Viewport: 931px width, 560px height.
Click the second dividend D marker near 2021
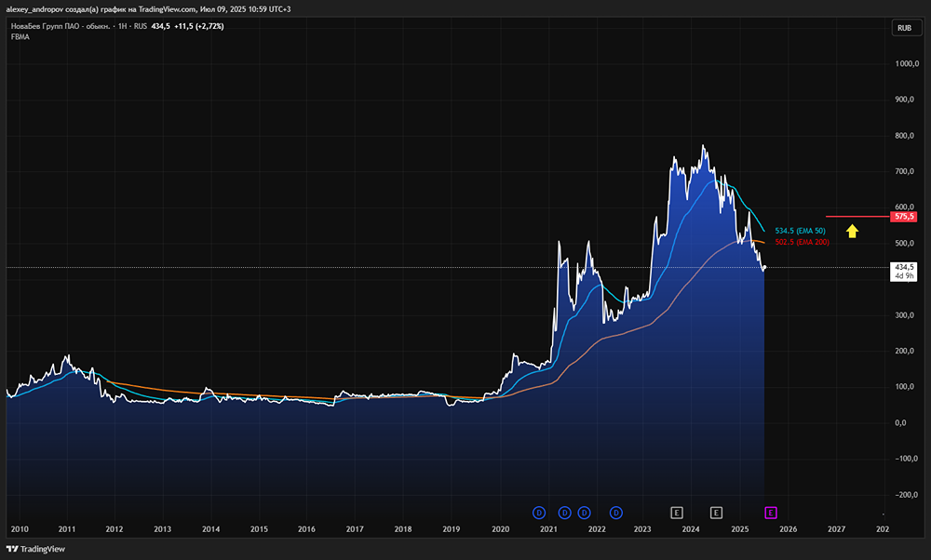click(564, 512)
